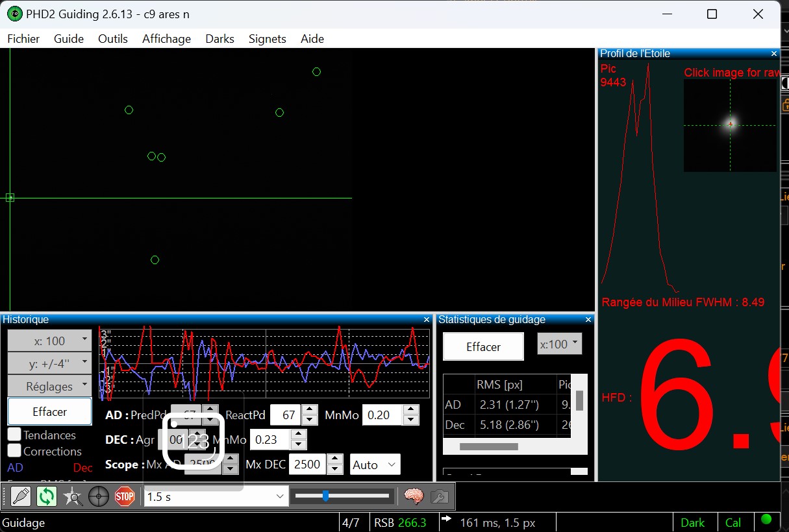Open the Réglages dropdown button

coord(49,386)
